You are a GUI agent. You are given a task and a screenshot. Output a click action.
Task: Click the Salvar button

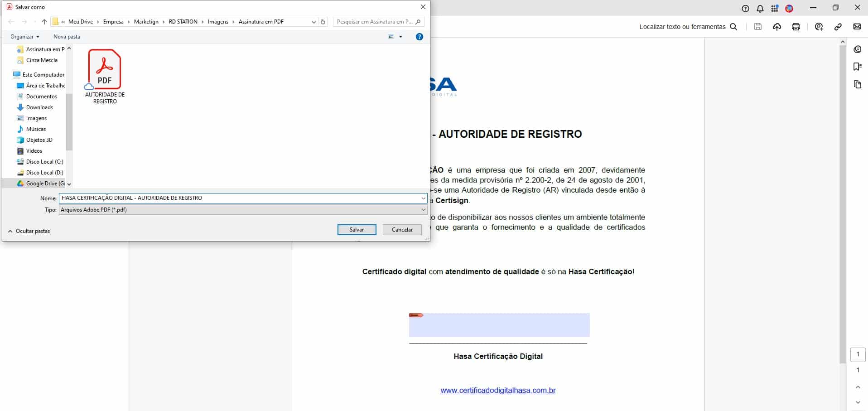pos(357,230)
